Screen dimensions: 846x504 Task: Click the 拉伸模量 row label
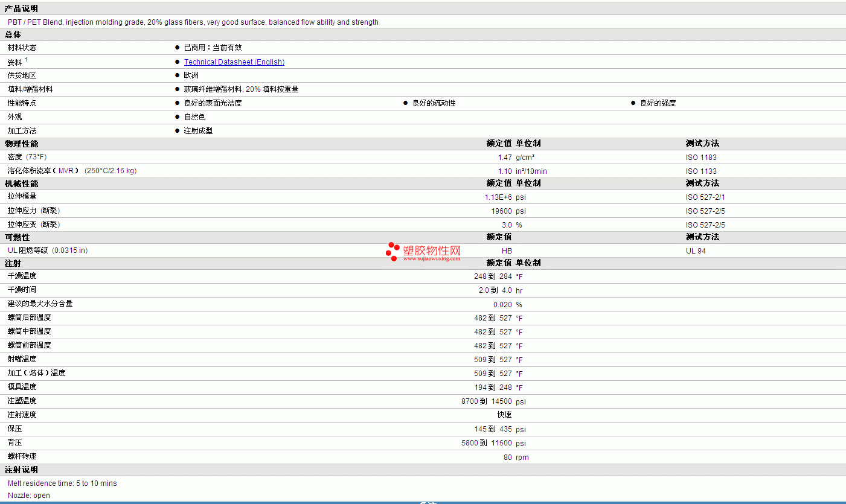pyautogui.click(x=22, y=196)
